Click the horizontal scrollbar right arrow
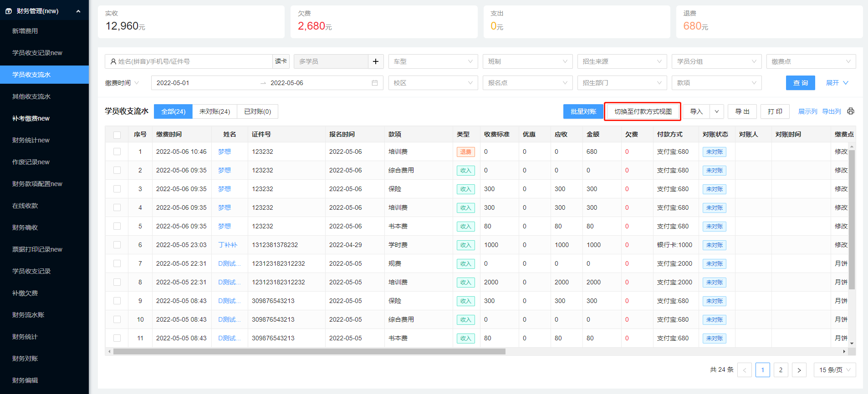This screenshot has height=394, width=868. pyautogui.click(x=844, y=351)
